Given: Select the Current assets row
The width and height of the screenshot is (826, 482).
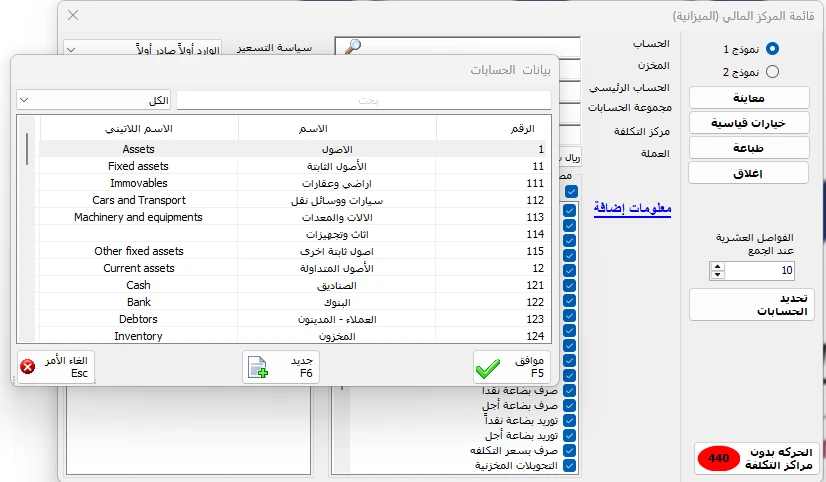Looking at the screenshot, I should click(292, 268).
